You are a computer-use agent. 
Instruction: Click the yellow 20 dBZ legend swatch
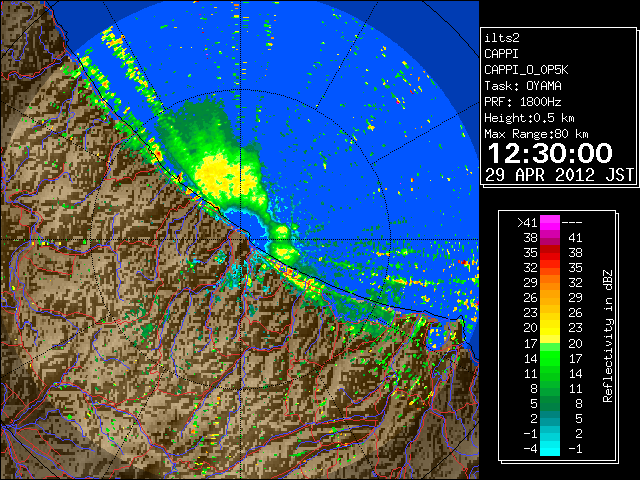(x=550, y=328)
